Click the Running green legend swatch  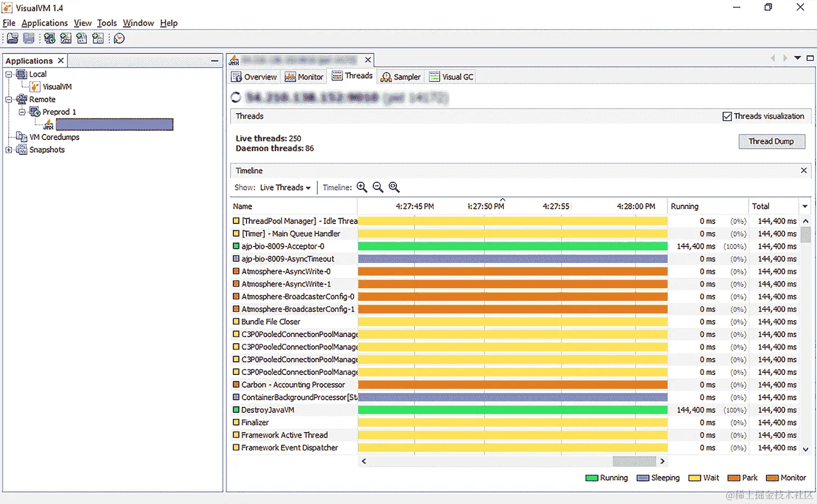(x=591, y=478)
